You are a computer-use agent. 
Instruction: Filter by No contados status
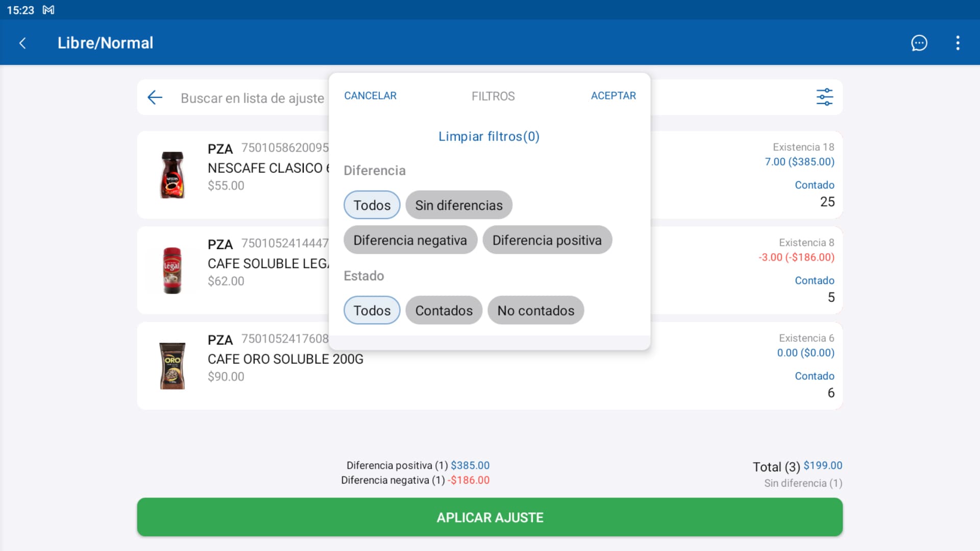(x=535, y=310)
